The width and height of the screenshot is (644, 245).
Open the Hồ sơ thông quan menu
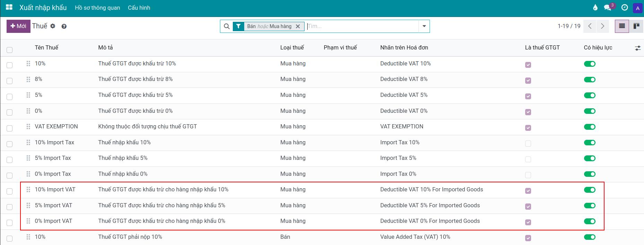point(97,8)
